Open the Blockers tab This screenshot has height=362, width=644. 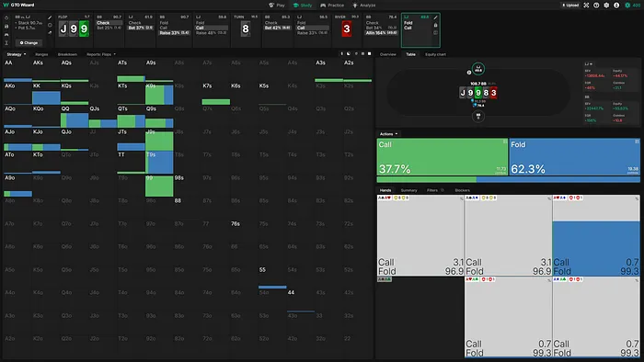(462, 190)
